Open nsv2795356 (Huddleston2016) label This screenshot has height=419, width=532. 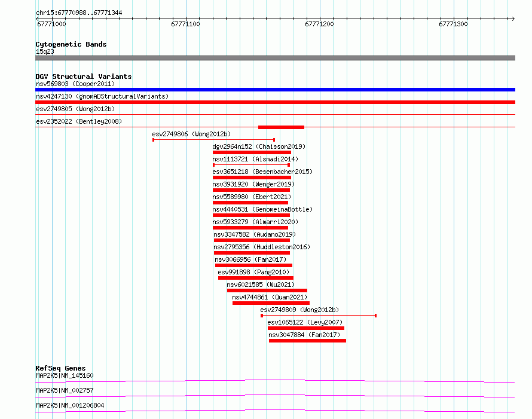coord(262,247)
